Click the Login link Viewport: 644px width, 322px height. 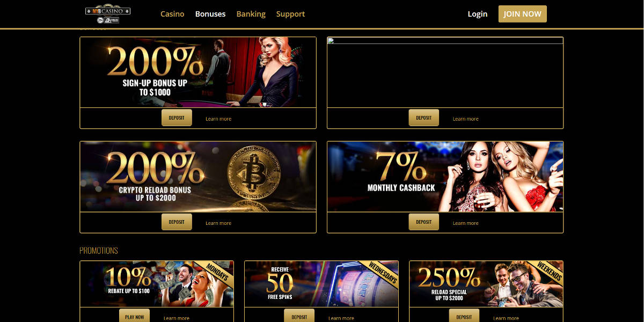[x=478, y=14]
